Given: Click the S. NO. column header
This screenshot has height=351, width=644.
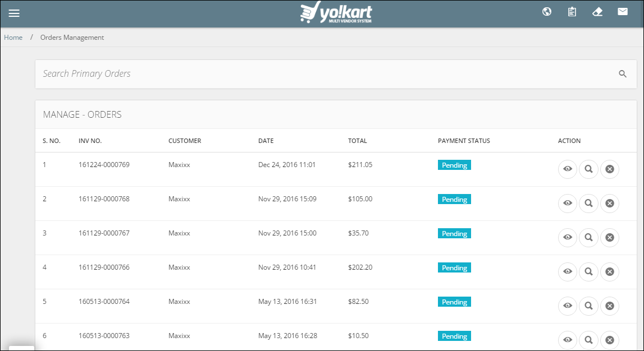Looking at the screenshot, I should click(x=51, y=141).
